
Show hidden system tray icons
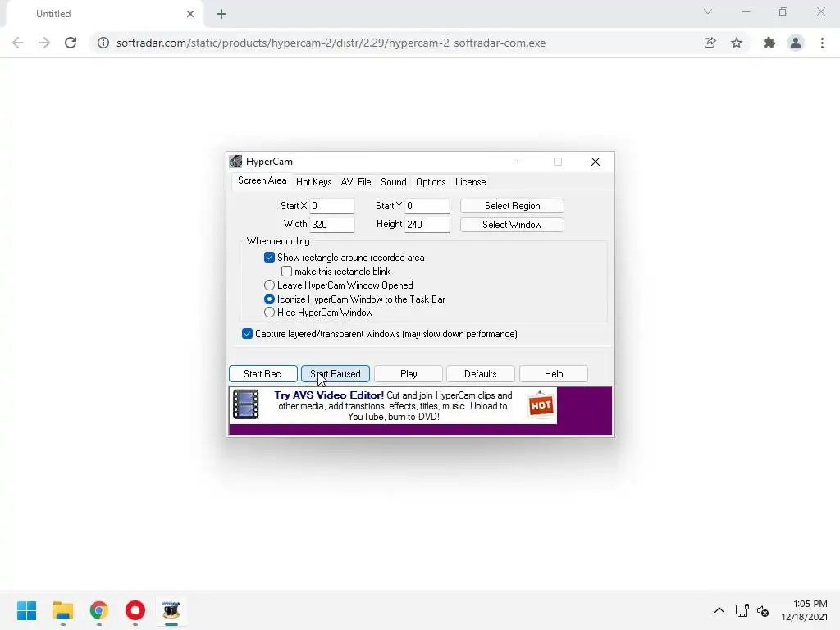(x=719, y=610)
